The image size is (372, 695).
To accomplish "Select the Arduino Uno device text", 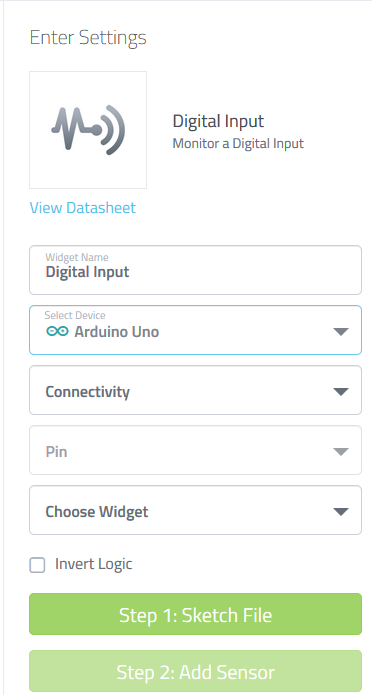I will tap(117, 332).
